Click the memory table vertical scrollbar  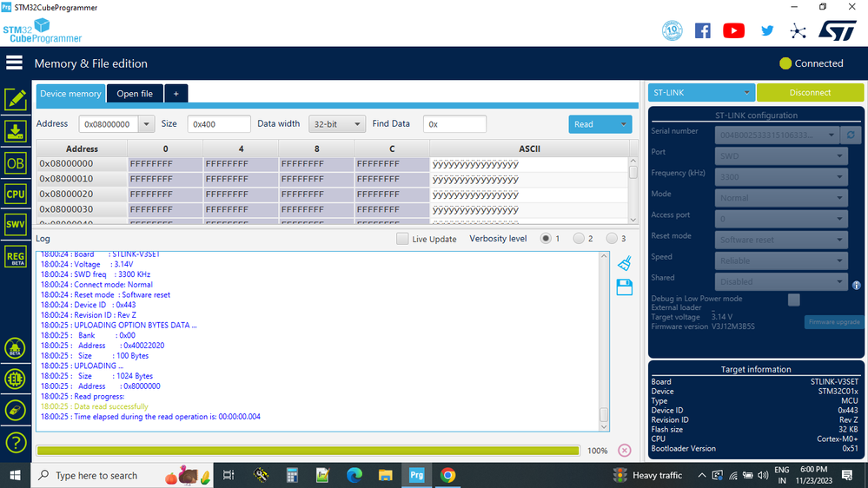(633, 190)
